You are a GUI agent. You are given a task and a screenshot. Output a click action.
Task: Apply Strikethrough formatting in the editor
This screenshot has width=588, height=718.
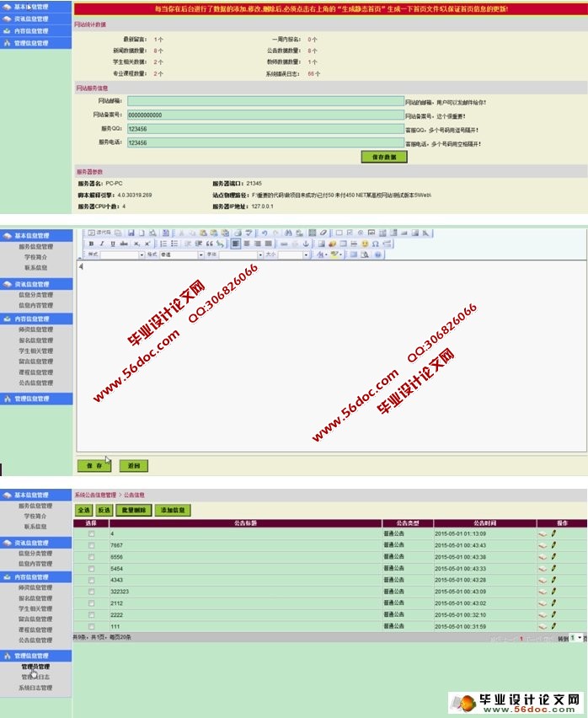pos(124,244)
